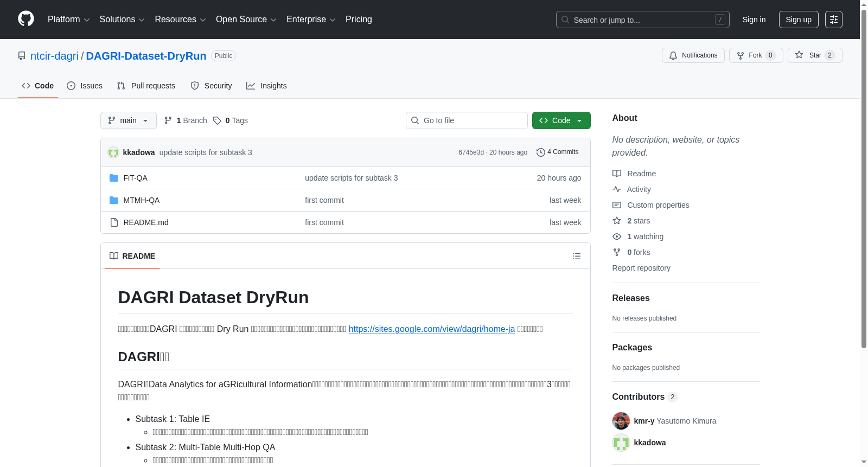This screenshot has width=868, height=467.
Task: Open the ntcir-dagri owner page
Action: point(54,56)
